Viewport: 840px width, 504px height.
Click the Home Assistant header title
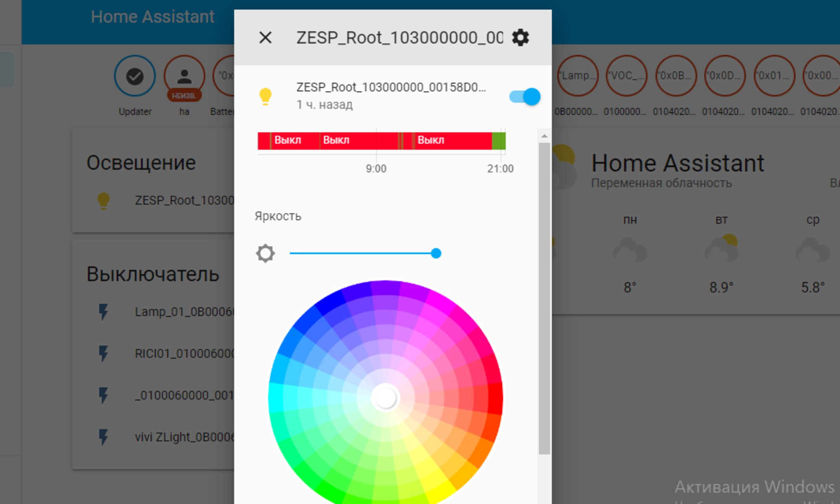(x=152, y=17)
